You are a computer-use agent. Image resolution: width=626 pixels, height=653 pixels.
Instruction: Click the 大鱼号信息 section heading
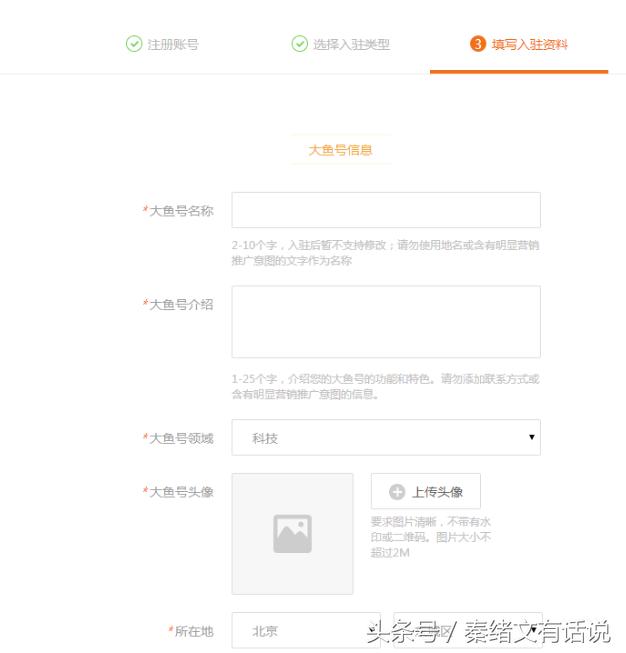tap(340, 150)
